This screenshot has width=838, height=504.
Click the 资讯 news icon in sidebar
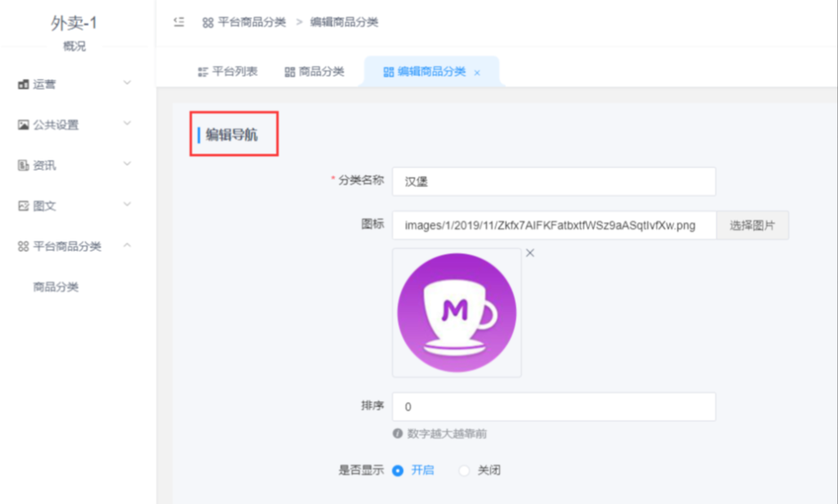23,165
